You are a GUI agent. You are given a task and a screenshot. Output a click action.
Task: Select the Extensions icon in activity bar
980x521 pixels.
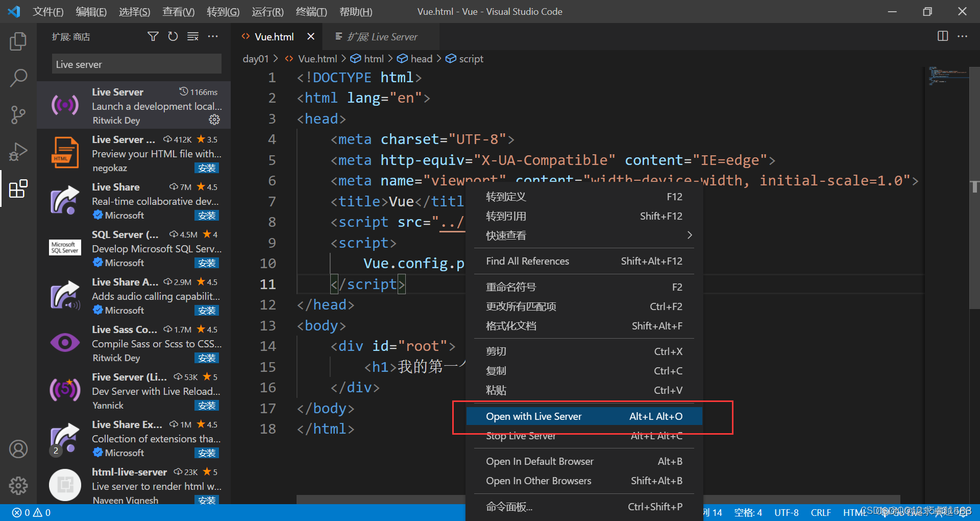(x=18, y=188)
